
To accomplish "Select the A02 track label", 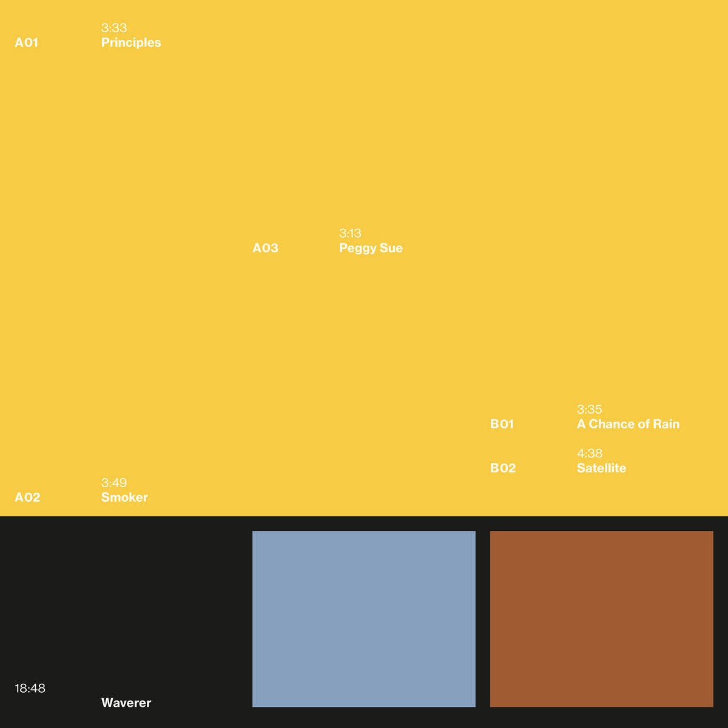I will (x=27, y=497).
